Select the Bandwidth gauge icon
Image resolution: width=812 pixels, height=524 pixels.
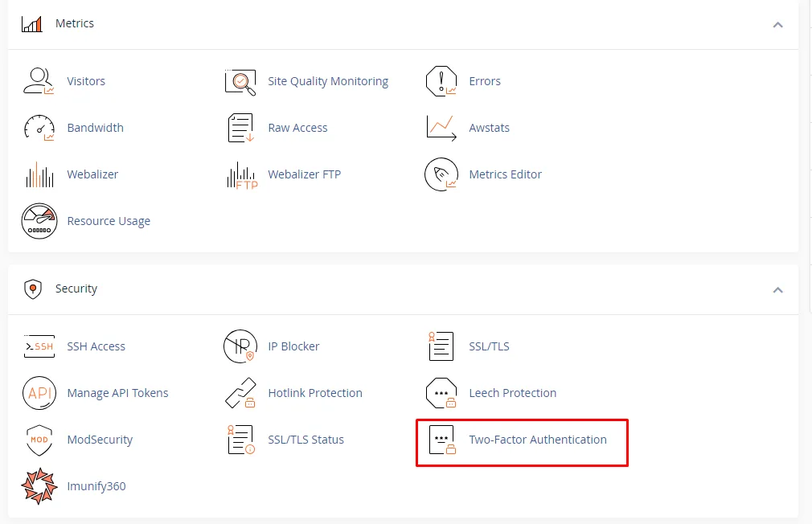pos(39,128)
